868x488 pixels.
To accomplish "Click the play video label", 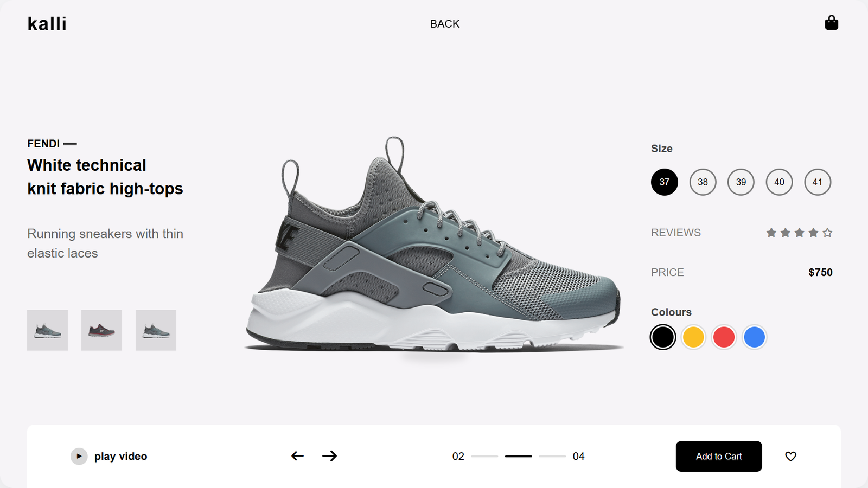I will [120, 457].
